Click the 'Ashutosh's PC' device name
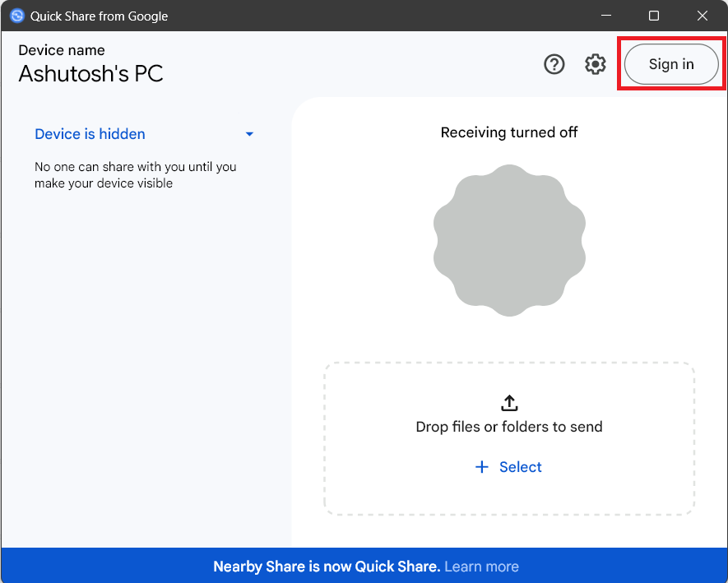 (x=91, y=73)
